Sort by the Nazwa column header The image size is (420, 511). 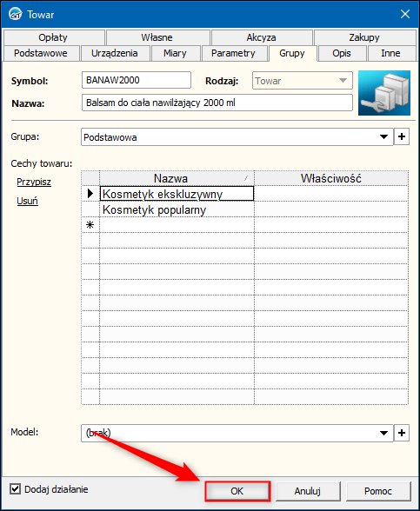tap(177, 178)
